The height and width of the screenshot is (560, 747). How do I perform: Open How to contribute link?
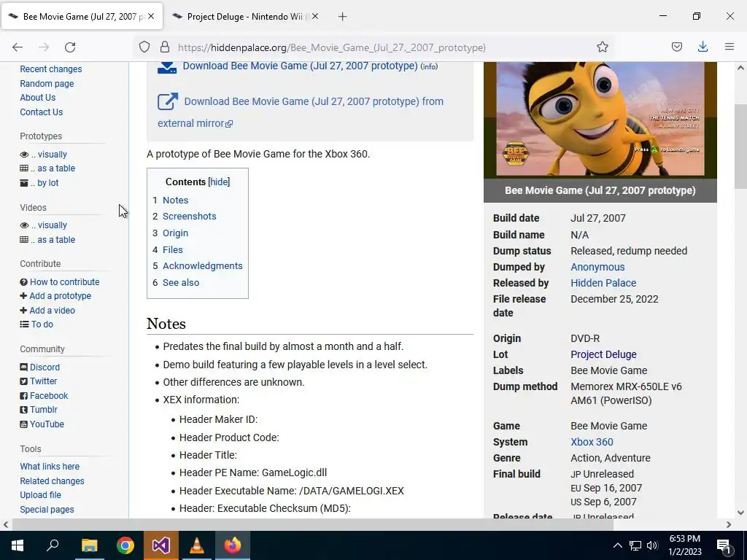(65, 282)
